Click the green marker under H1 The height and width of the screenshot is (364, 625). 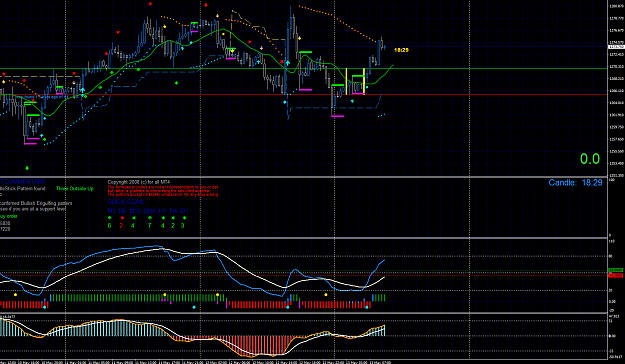tap(163, 218)
